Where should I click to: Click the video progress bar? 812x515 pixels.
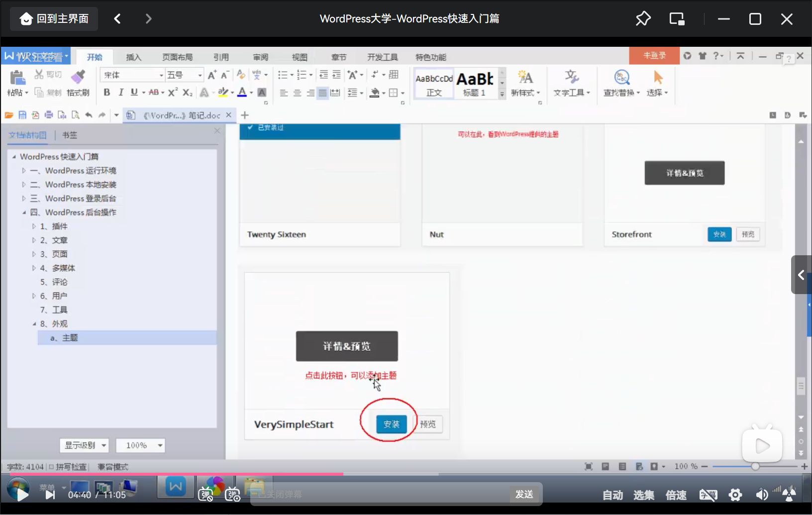point(406,474)
